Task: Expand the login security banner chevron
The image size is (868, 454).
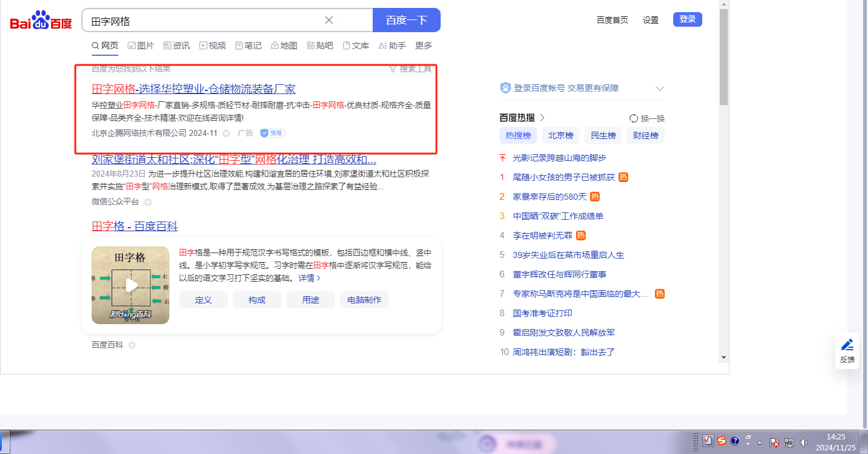Action: pos(660,89)
